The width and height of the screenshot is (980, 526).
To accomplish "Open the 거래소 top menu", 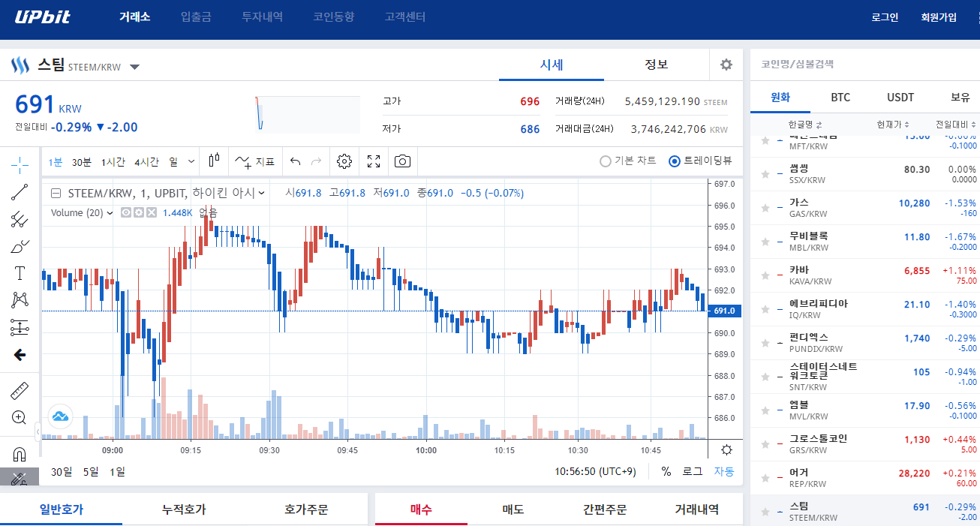I will [x=134, y=17].
